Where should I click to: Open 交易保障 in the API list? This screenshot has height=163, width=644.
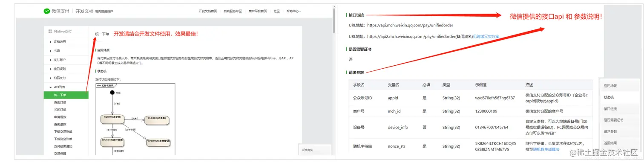point(60,153)
